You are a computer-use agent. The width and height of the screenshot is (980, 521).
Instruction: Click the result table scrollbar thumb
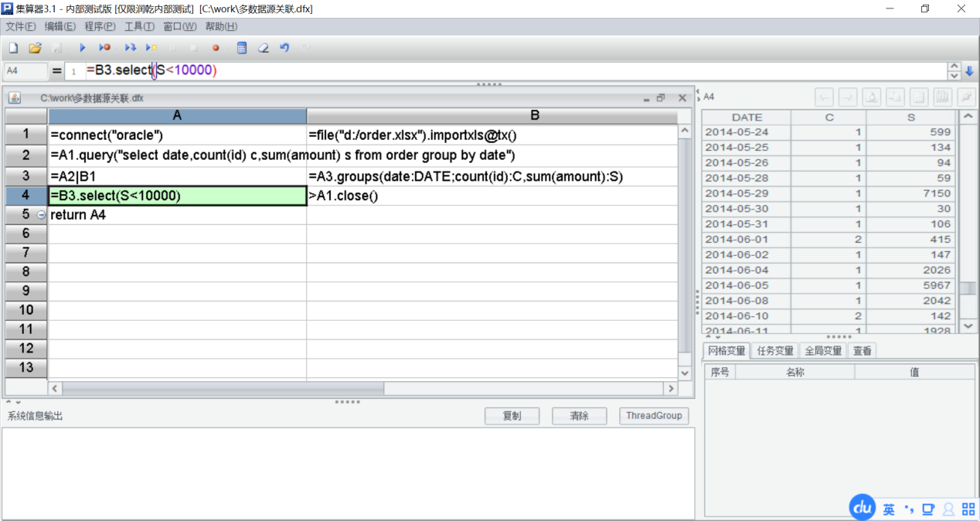[968, 288]
